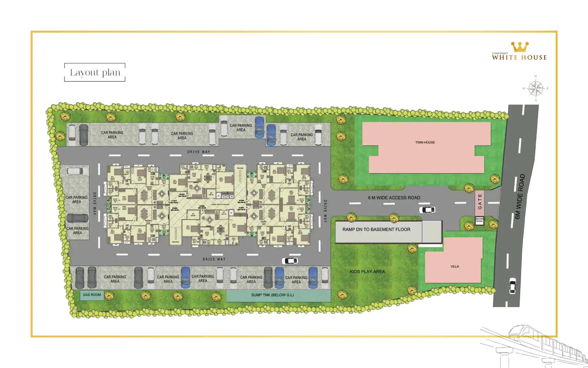Click the central apartment floor plan
Viewport: 588px width, 368px height.
pos(209,205)
